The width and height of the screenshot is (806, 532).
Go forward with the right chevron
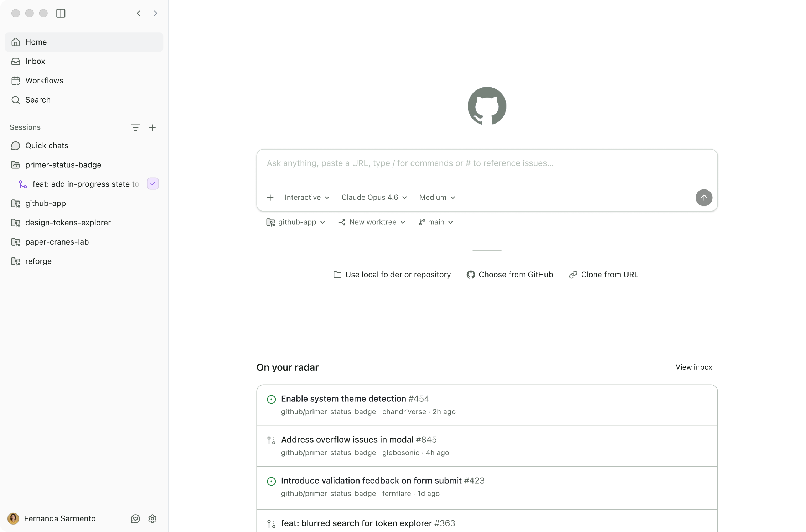pyautogui.click(x=155, y=13)
